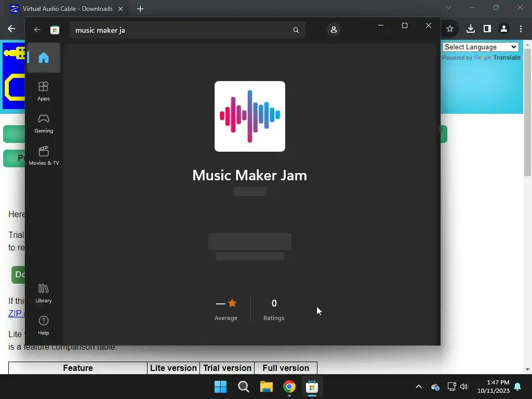Minimize the Microsoft Store window
Screen dimensions: 532x399
pyautogui.click(x=381, y=25)
